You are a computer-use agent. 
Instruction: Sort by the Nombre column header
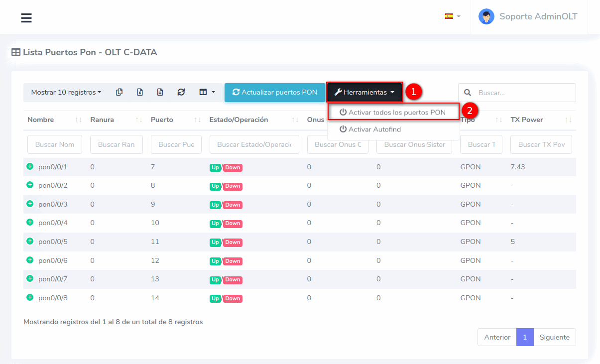coord(41,120)
